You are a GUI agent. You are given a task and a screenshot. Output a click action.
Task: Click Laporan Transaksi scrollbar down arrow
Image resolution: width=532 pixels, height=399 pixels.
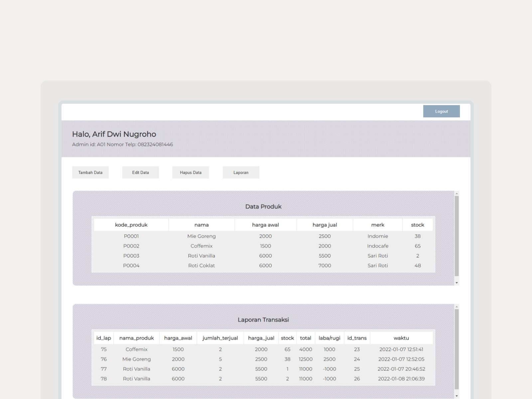[457, 396]
